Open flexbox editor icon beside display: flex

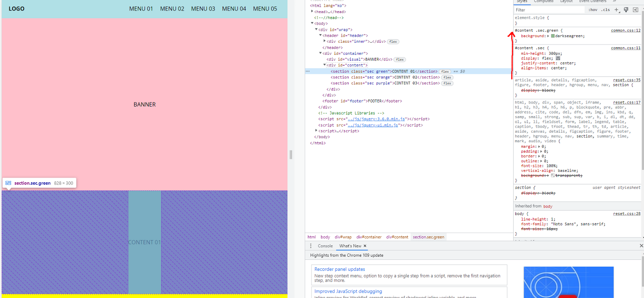tap(557, 58)
